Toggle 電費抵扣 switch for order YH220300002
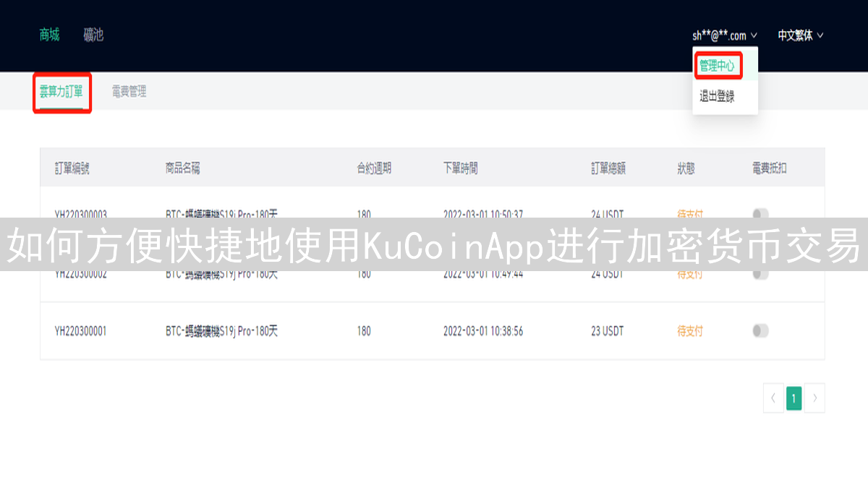868x488 pixels. click(x=760, y=274)
